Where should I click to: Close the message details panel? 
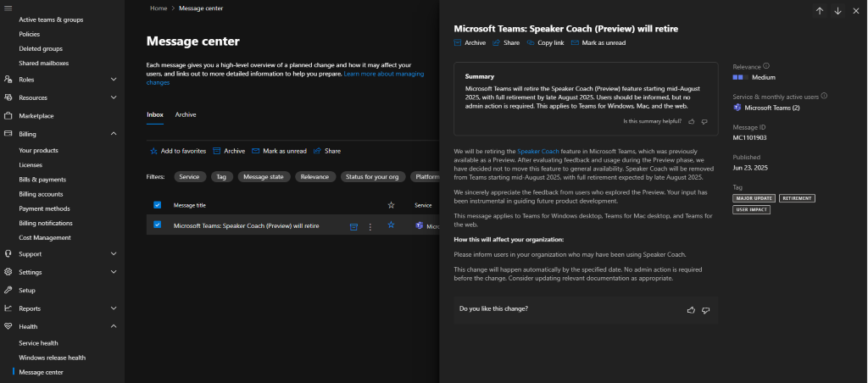856,10
